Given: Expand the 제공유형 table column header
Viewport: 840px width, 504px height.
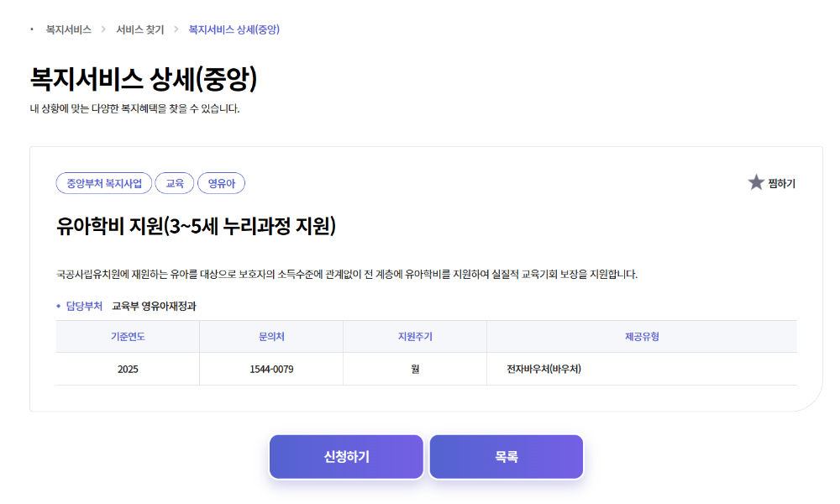Looking at the screenshot, I should click(643, 336).
